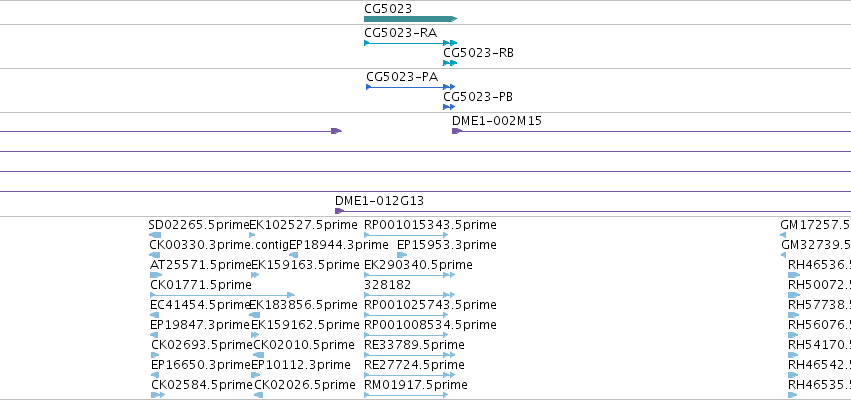
Task: Click the RH46536 EST label
Action: tap(819, 265)
